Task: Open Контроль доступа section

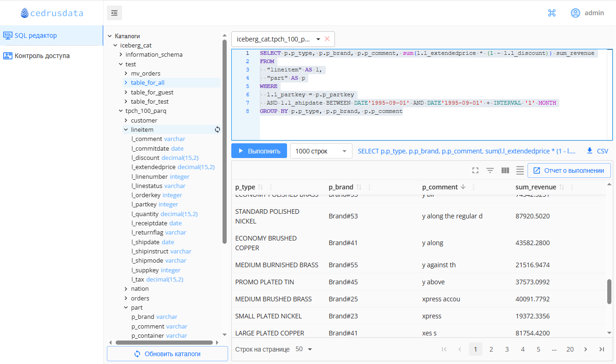Action: pyautogui.click(x=42, y=56)
